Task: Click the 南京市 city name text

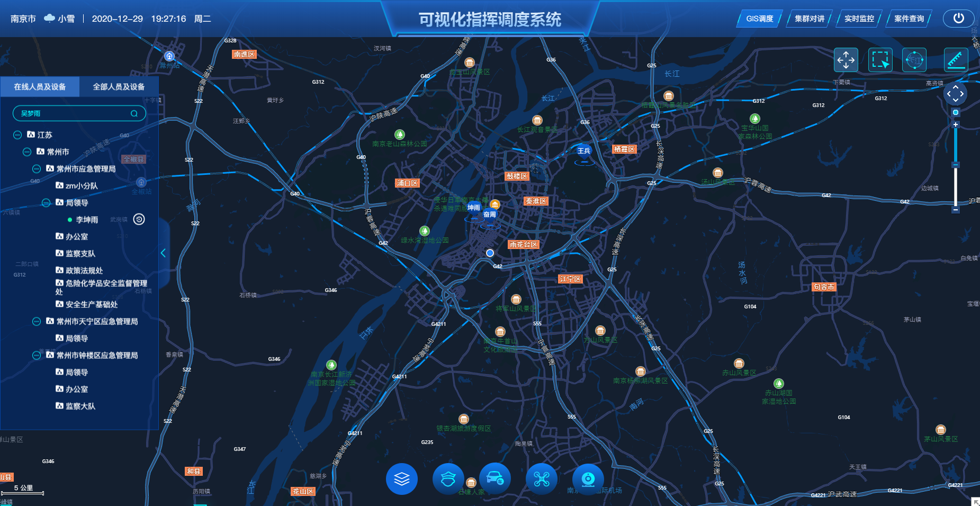Action: click(x=23, y=19)
